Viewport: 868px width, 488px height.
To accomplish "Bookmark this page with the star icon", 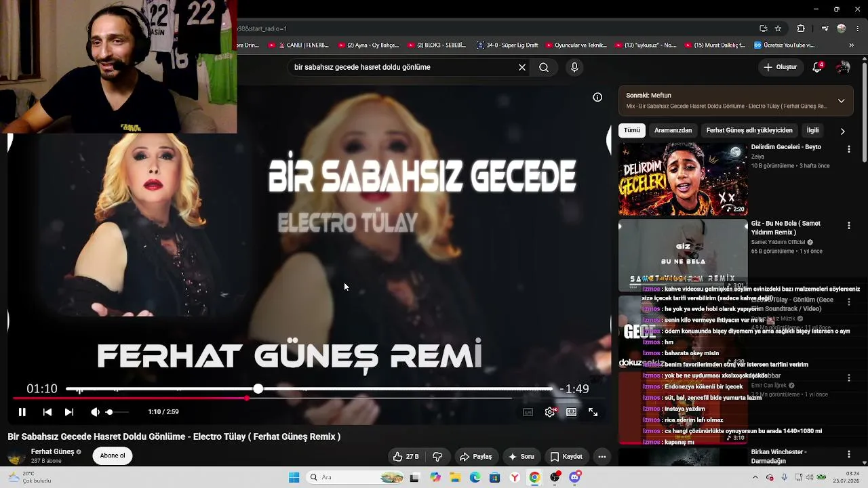I will (778, 28).
